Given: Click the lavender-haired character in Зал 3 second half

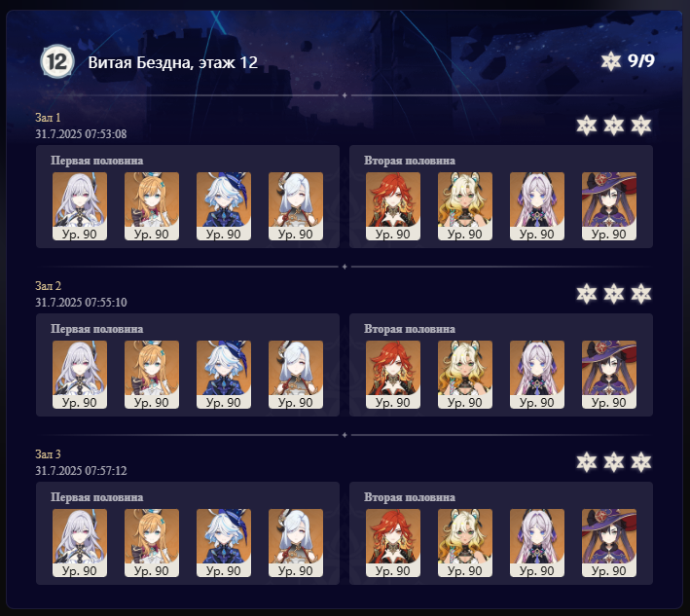Looking at the screenshot, I should point(537,543).
